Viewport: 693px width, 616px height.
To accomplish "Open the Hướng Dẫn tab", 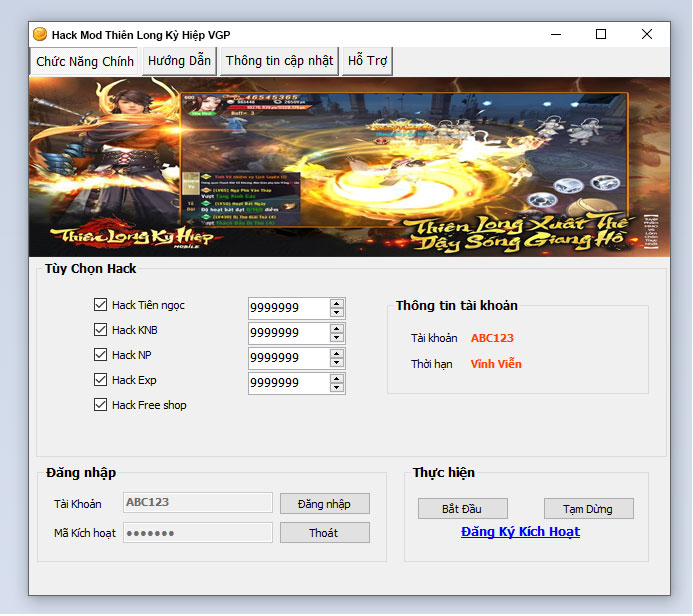I will point(179,61).
